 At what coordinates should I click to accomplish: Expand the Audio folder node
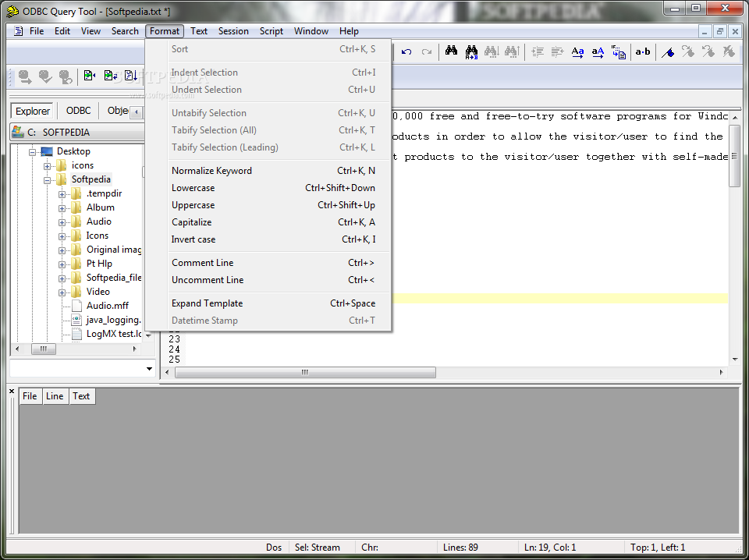tap(62, 222)
